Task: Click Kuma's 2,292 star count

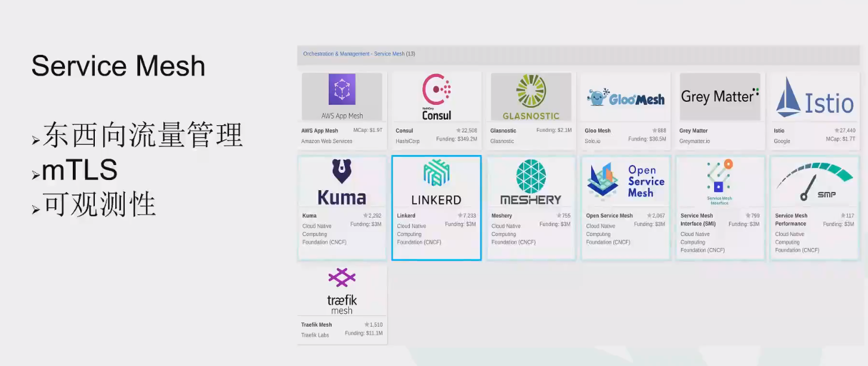Action: [x=372, y=216]
